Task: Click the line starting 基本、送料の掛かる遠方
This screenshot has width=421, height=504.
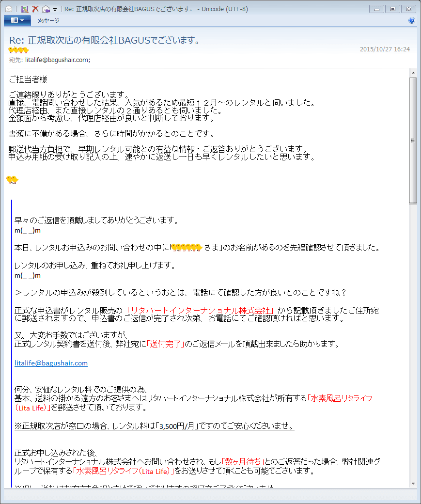Action: click(193, 398)
